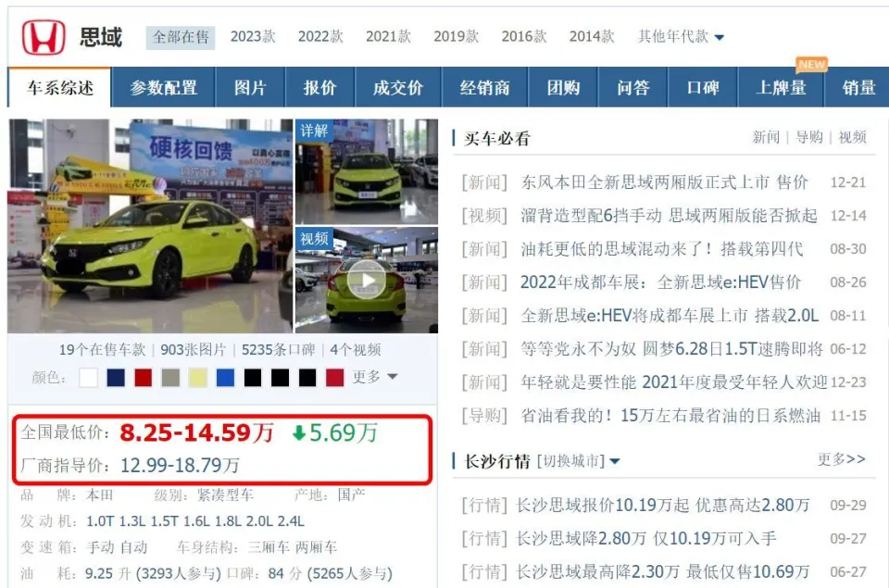Open 报价 tab
This screenshot has width=889, height=588.
[x=319, y=88]
